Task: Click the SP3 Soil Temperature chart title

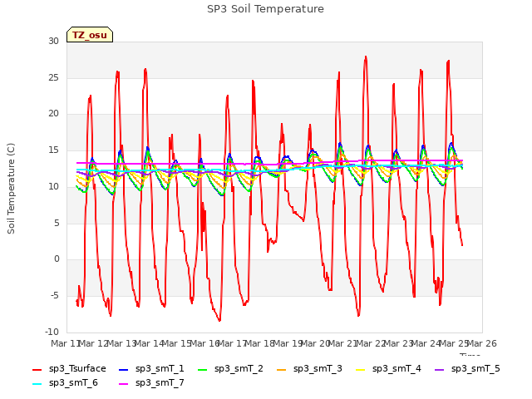Action: tap(265, 9)
